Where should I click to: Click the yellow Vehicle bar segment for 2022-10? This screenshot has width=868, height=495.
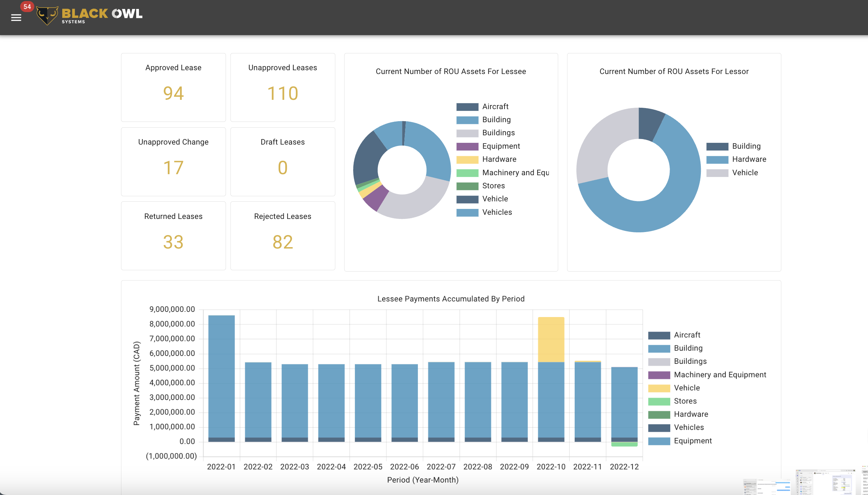tap(551, 339)
